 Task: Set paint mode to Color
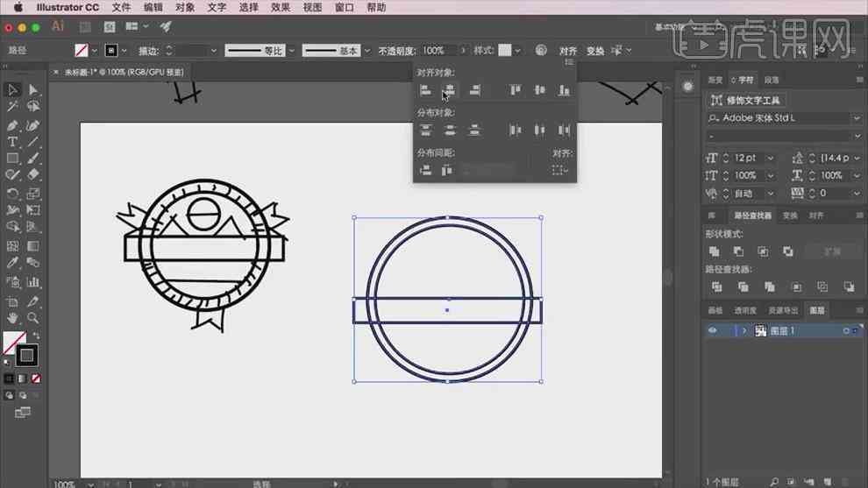[x=9, y=379]
